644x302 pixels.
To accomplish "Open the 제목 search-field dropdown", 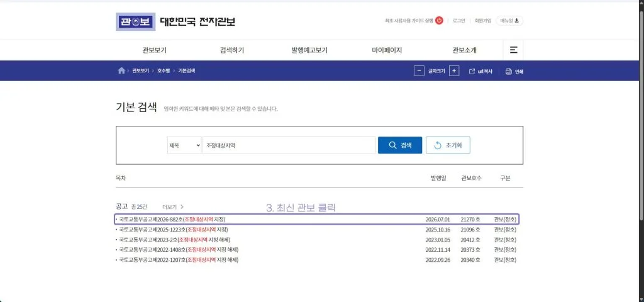I will click(184, 145).
